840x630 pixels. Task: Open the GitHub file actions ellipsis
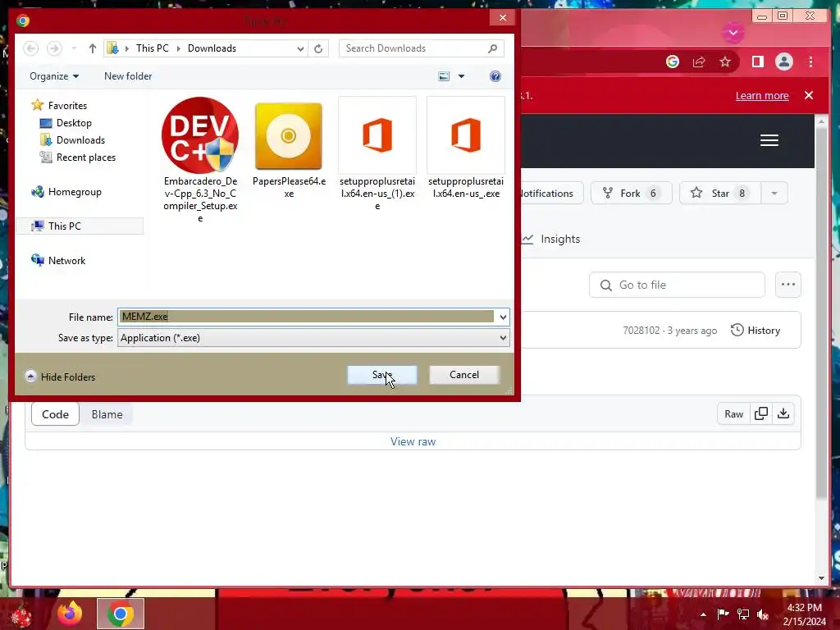(788, 285)
